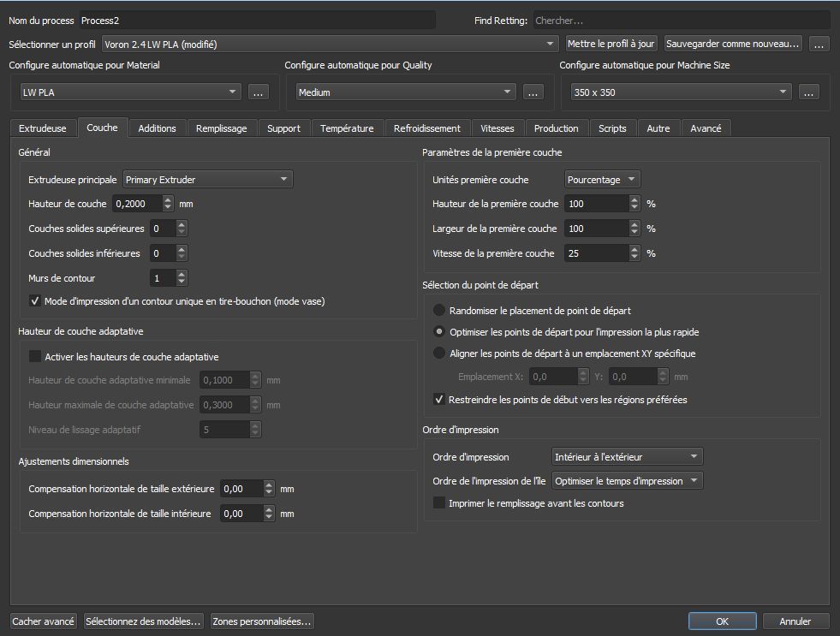This screenshot has height=636, width=840.
Task: Open the Medium quality dropdown
Action: [x=406, y=92]
